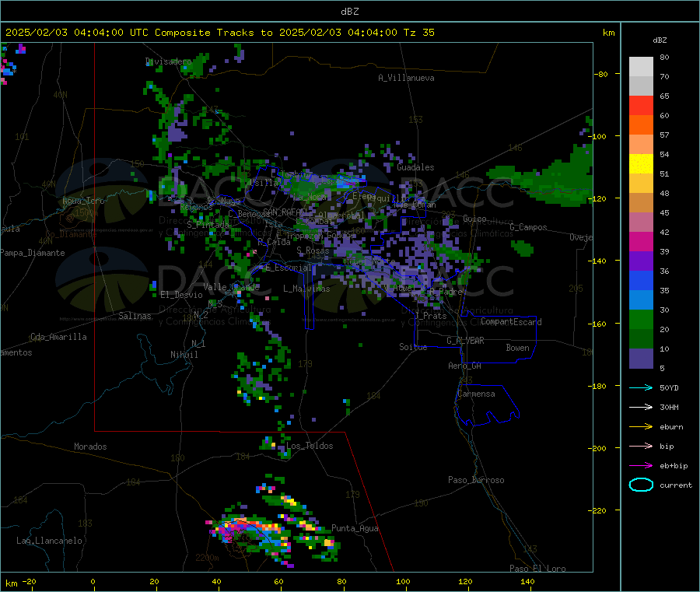Image resolution: width=700 pixels, height=592 pixels.
Task: Select the magenta 39 dBZ color swatch
Action: coord(641,241)
